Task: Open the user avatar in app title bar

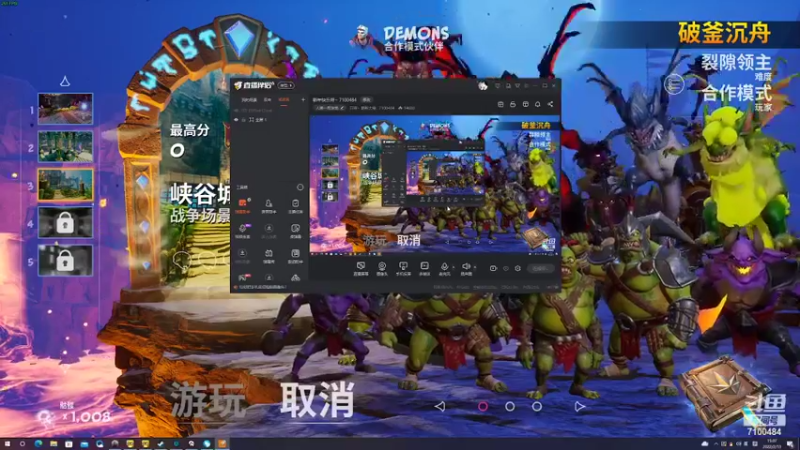Action: tap(483, 86)
